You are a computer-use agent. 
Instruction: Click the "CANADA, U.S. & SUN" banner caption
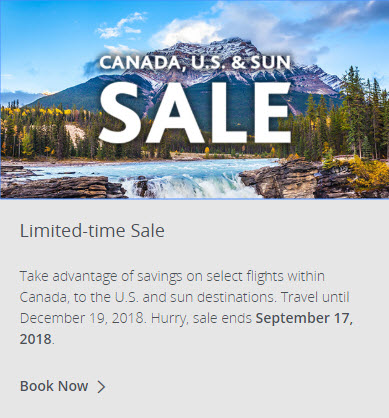195,63
